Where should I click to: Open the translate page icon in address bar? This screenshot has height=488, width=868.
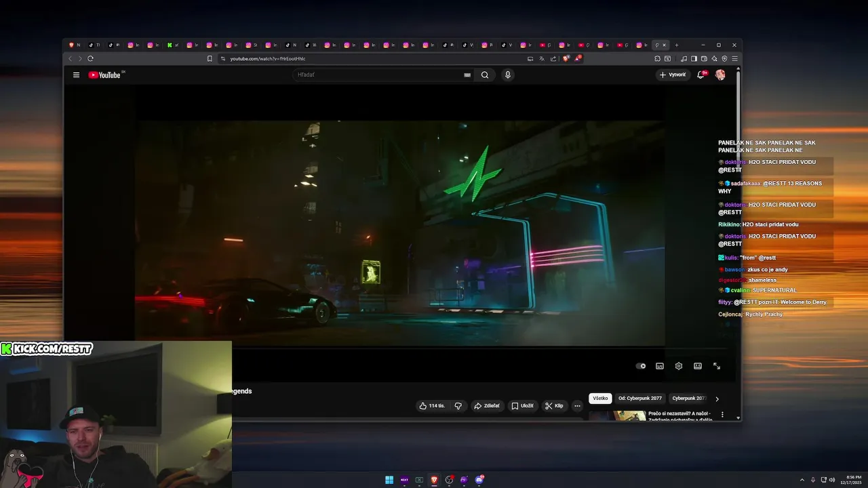(542, 59)
